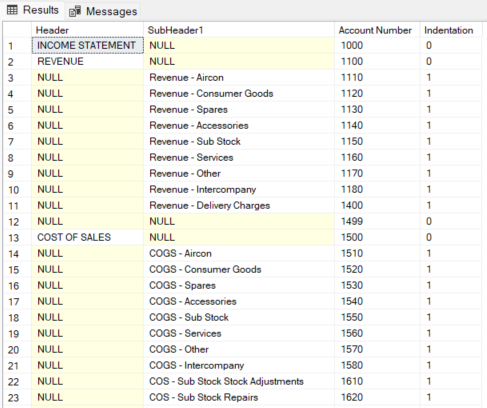Click the COGS - Other cell
This screenshot has height=408, width=487.
coord(239,349)
